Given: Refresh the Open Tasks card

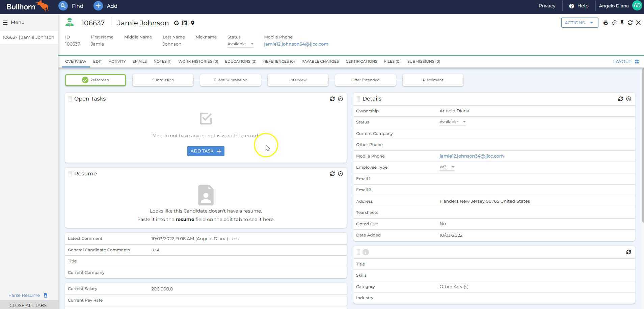Looking at the screenshot, I should [332, 99].
